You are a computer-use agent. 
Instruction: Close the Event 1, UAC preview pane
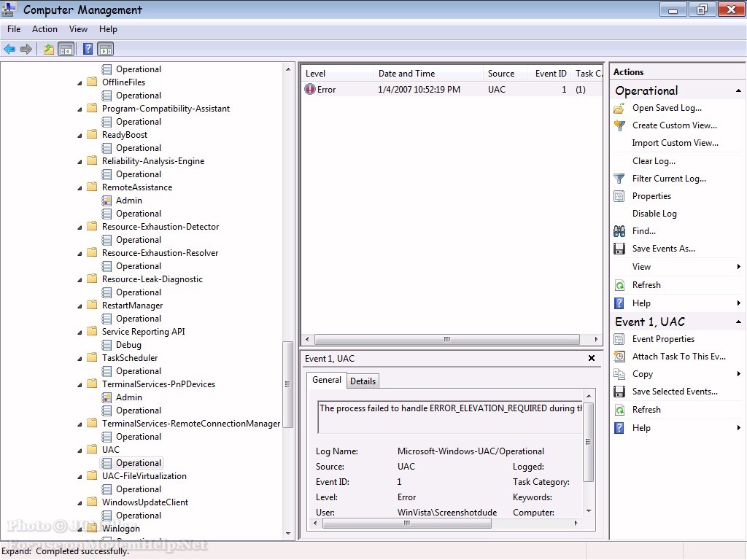pyautogui.click(x=591, y=358)
